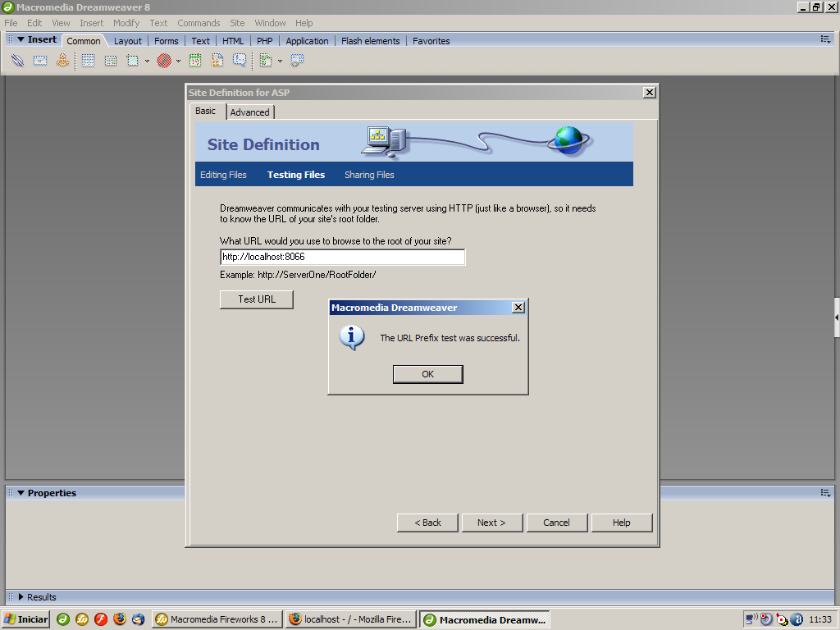Cancel the Site Definition wizard
Screen dimensions: 840x630
pyautogui.click(x=557, y=523)
